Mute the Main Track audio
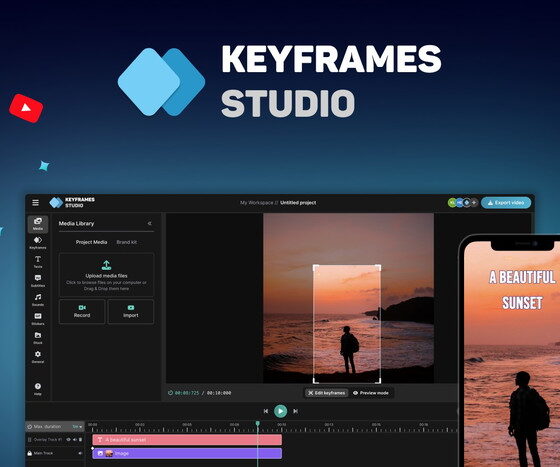 pyautogui.click(x=80, y=453)
